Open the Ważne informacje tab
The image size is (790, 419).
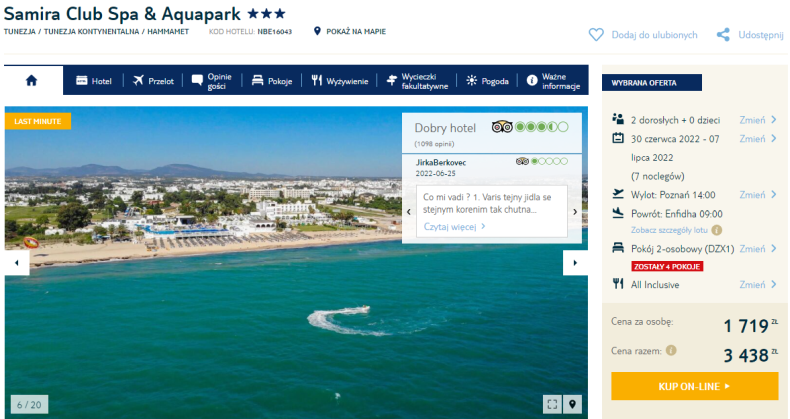tap(553, 81)
